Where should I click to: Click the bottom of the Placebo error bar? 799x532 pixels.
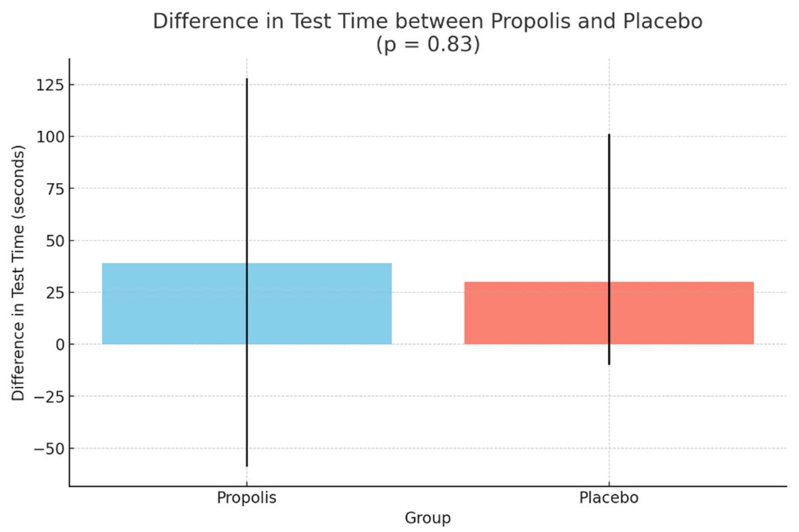pos(609,364)
